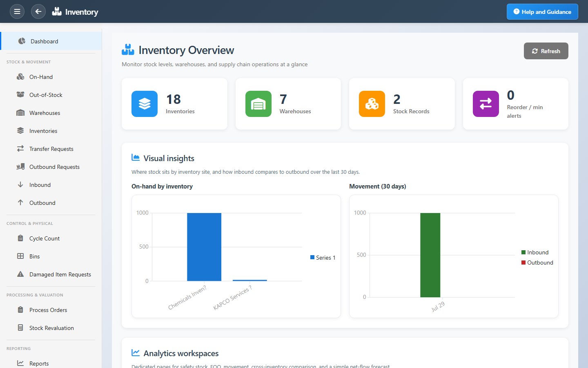The image size is (588, 368).
Task: Click the Stock Revaluation calculator icon
Action: pyautogui.click(x=20, y=328)
